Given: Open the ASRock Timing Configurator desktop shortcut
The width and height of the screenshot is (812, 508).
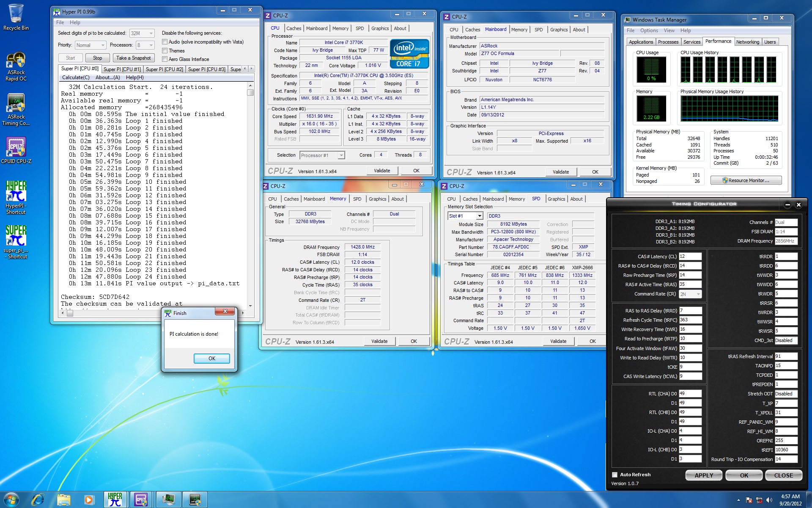Looking at the screenshot, I should click(16, 109).
